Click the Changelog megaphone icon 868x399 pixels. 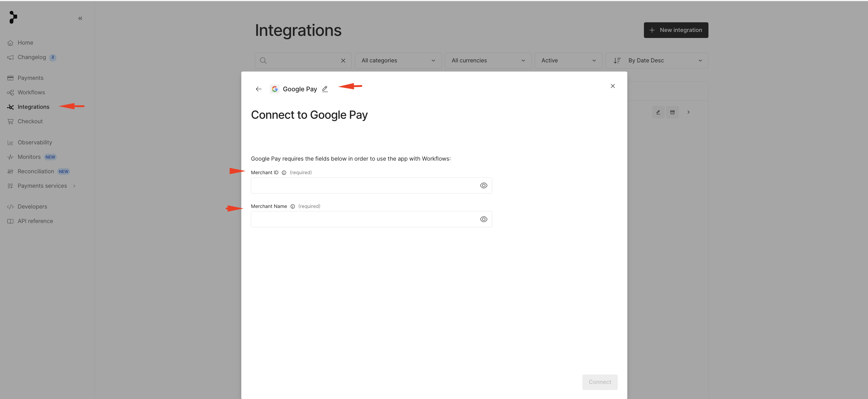tap(11, 57)
